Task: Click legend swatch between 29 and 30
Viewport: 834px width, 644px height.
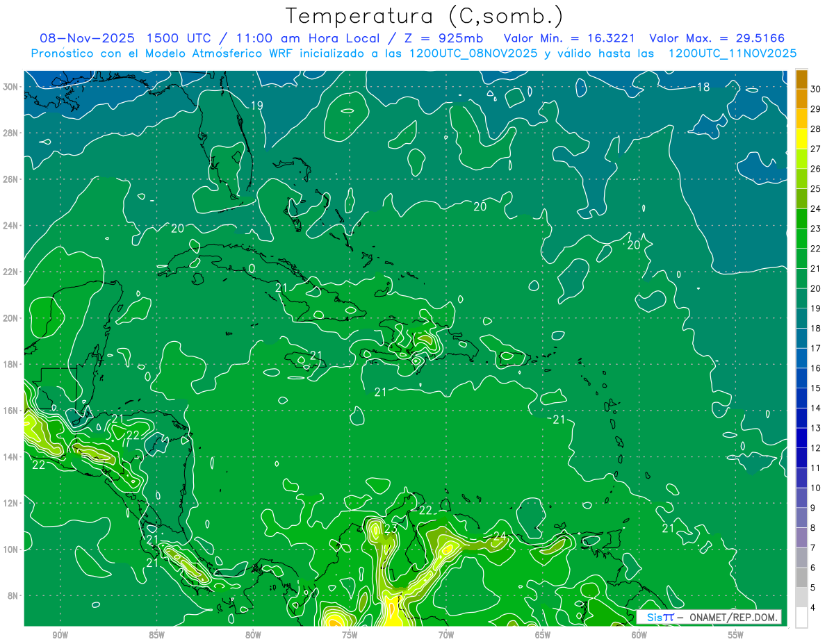Action: click(x=801, y=99)
